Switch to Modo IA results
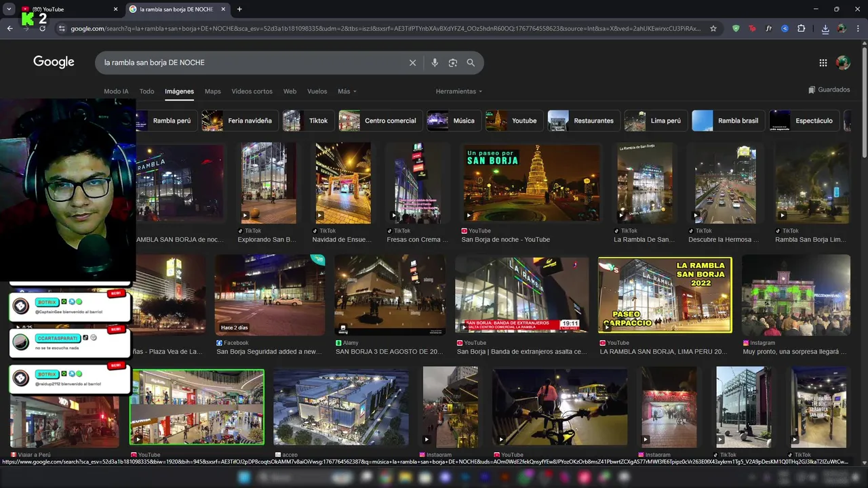The height and width of the screenshot is (488, 868). tap(116, 91)
